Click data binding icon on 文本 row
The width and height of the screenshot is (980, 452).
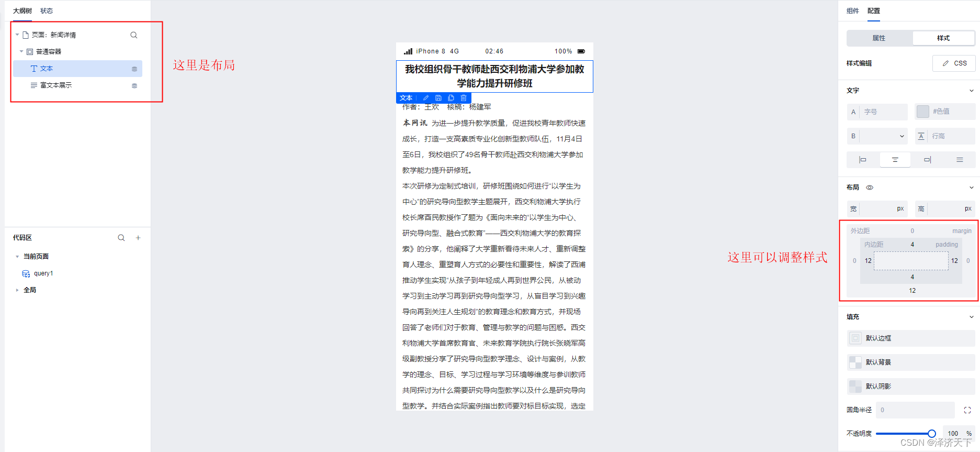[x=134, y=69]
